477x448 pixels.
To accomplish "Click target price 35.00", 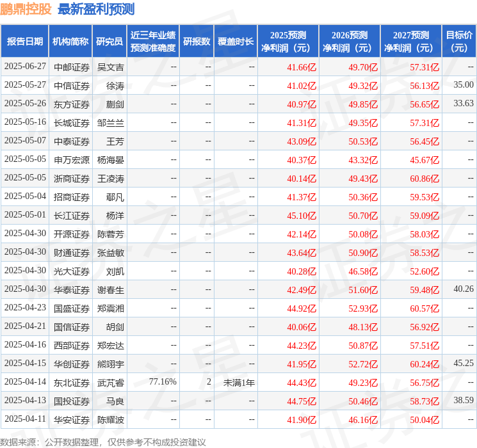I will 464,84.
